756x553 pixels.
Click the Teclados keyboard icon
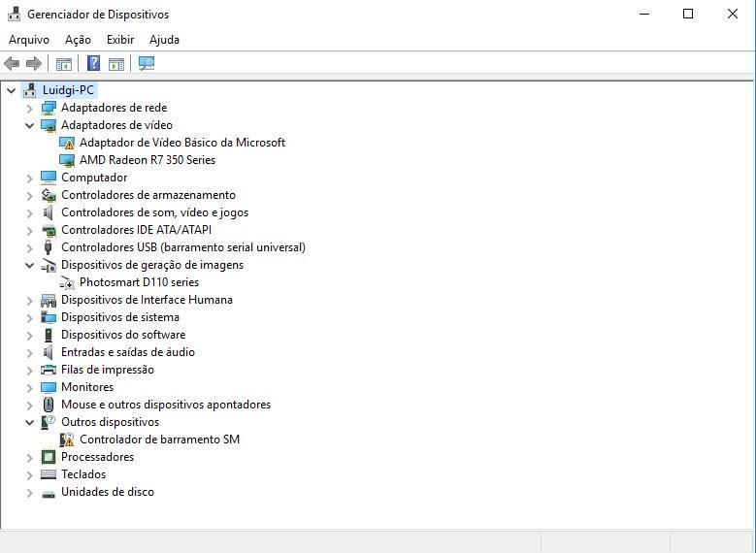point(49,474)
